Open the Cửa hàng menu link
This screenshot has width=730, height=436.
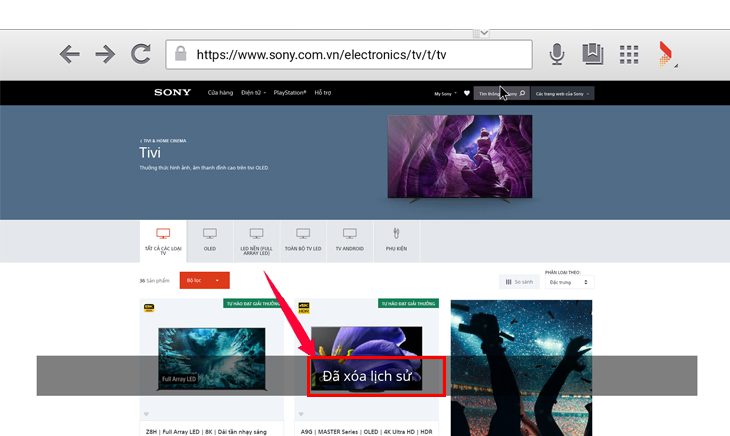click(x=220, y=93)
